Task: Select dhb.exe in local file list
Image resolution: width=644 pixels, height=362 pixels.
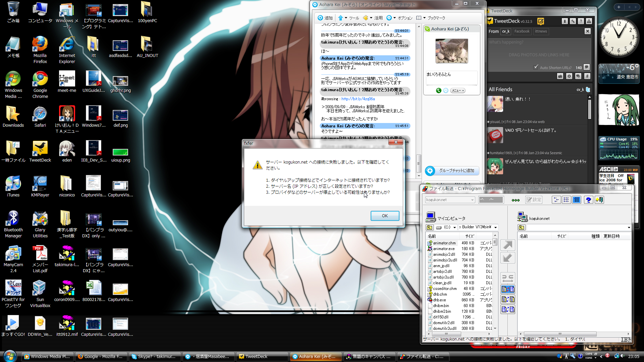Action: point(439,300)
